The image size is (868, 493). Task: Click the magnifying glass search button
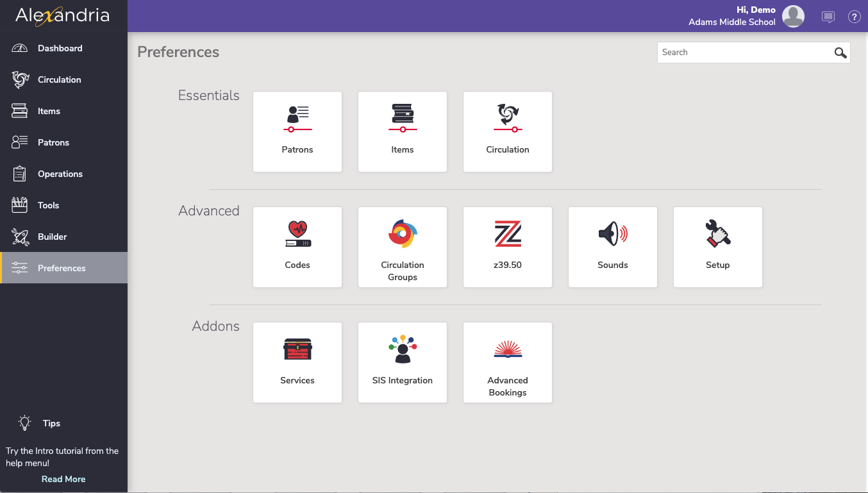point(840,53)
